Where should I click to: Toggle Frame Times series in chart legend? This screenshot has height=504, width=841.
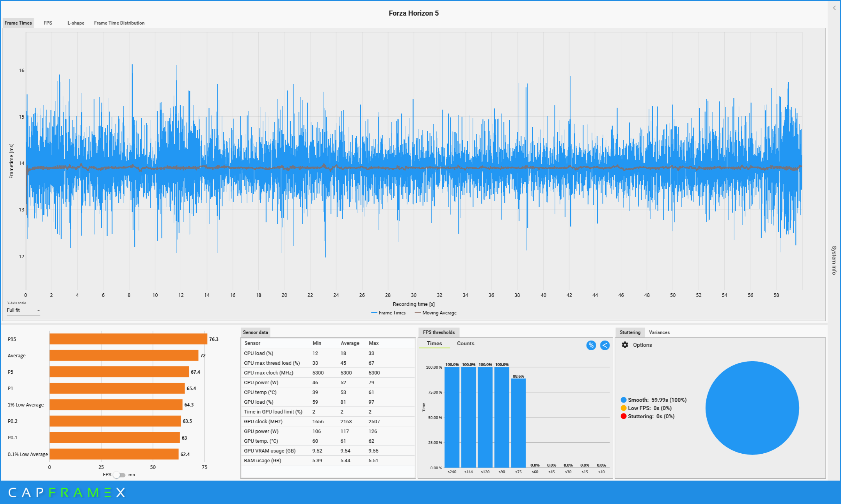pyautogui.click(x=388, y=313)
